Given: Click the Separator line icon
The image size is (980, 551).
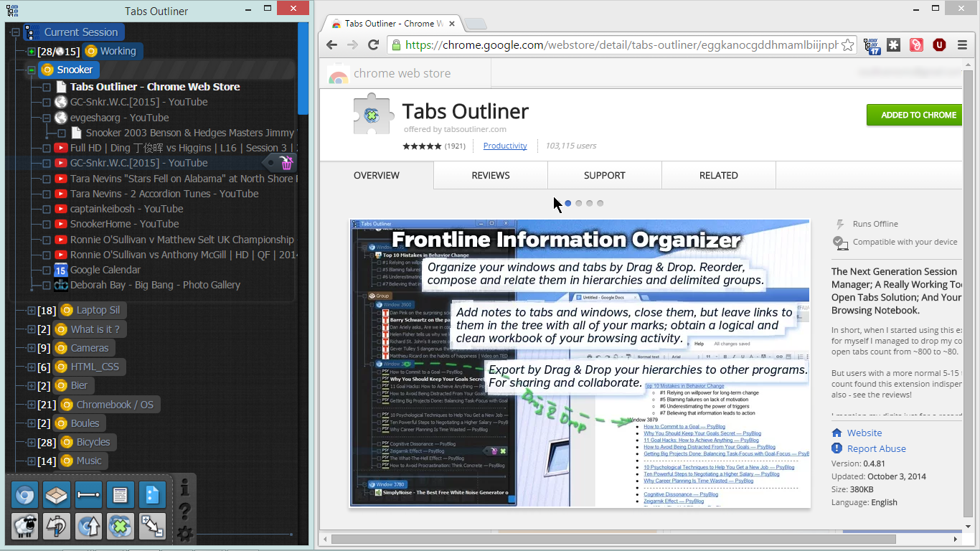Looking at the screenshot, I should coord(89,495).
